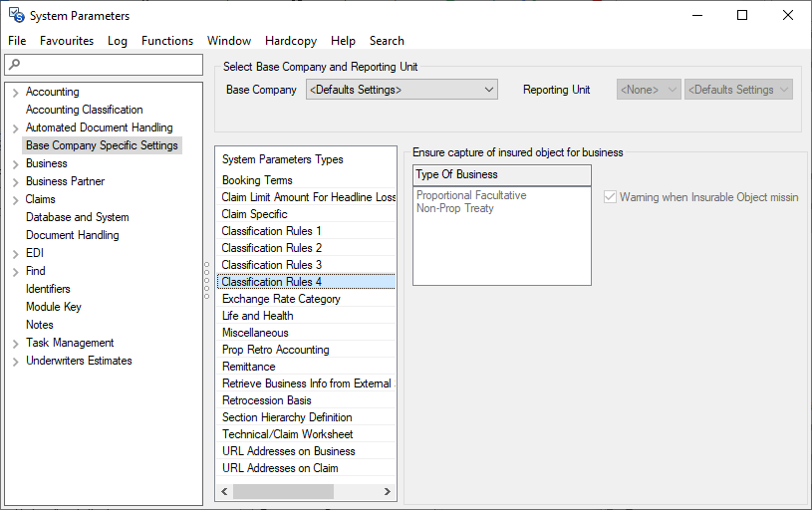The image size is (812, 510).
Task: Toggle Warning when Insurable Object missing checkbox
Action: pyautogui.click(x=610, y=197)
